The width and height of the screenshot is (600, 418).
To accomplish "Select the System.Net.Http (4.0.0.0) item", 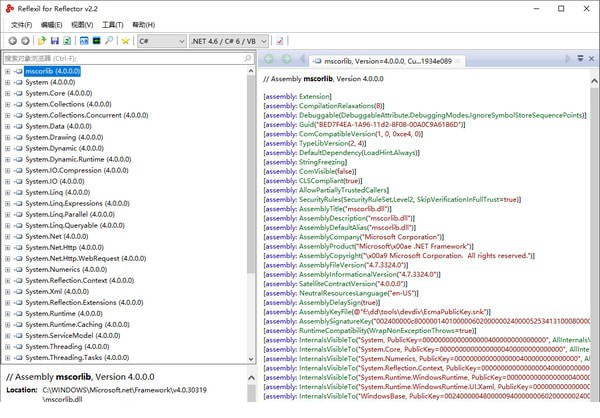I will 65,248.
